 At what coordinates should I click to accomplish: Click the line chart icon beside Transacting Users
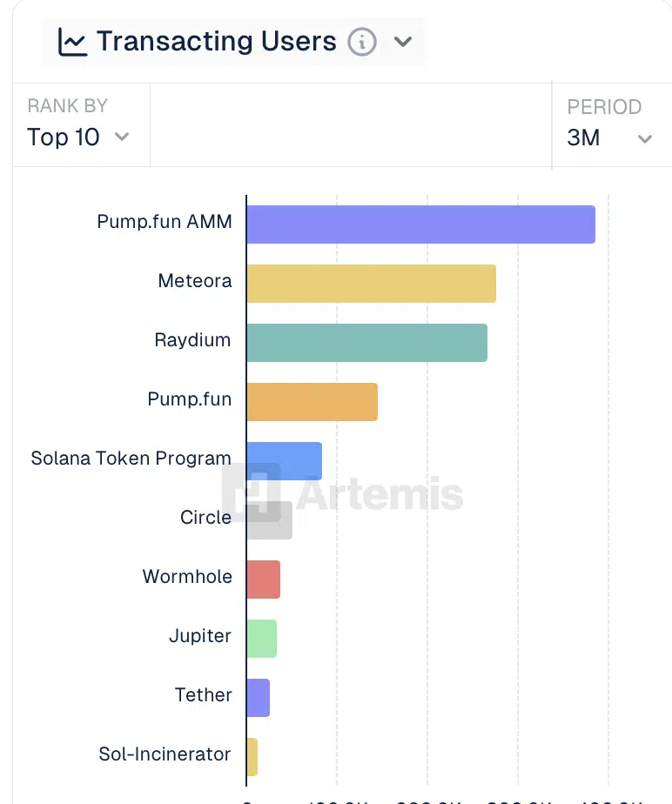[73, 42]
